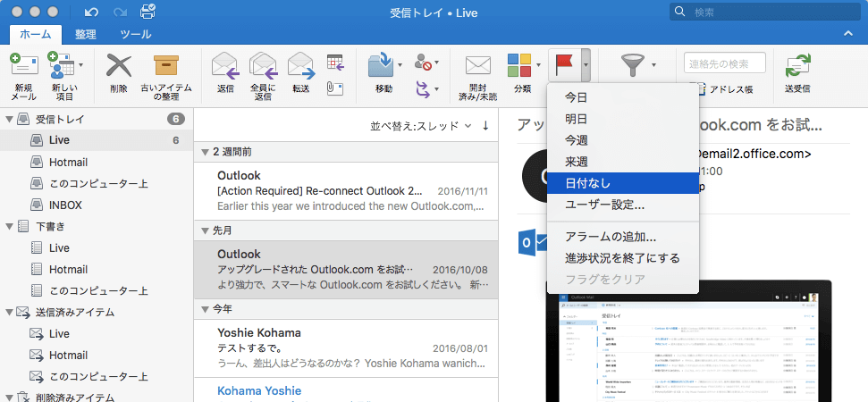This screenshot has height=402, width=868.
Task: Collapse the 受信トレイ folder tree
Action: tap(8, 119)
